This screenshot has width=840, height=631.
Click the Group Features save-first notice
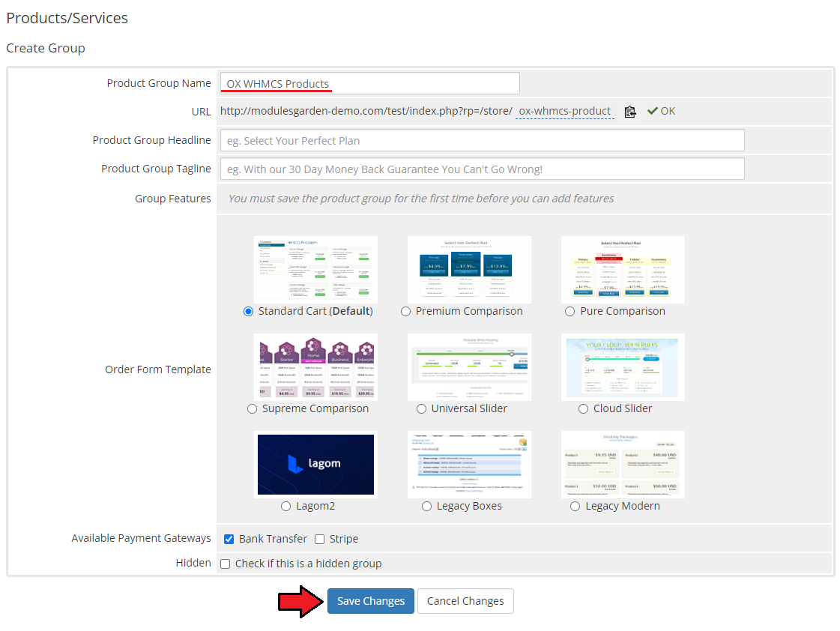tap(421, 199)
